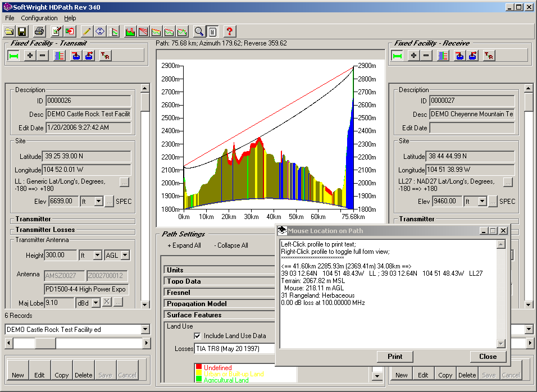Click the printer icon in the main toolbar
This screenshot has width=537, height=392.
(x=39, y=31)
